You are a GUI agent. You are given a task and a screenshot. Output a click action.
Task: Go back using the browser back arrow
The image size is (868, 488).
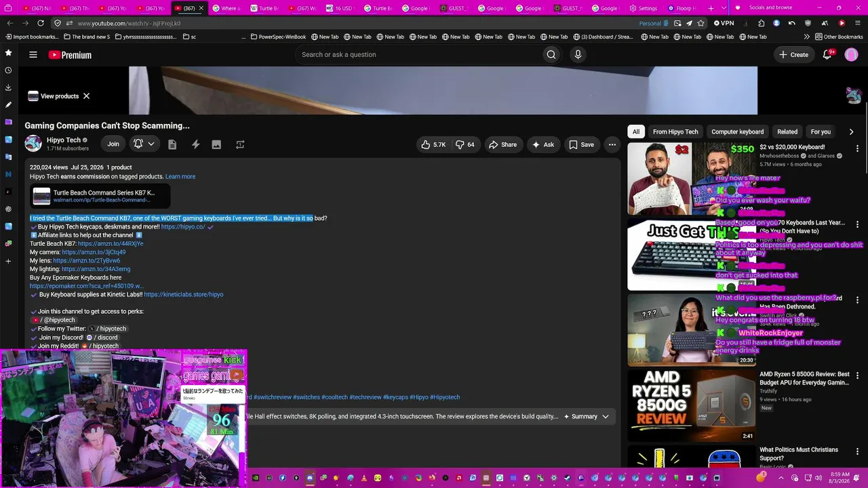point(10,23)
